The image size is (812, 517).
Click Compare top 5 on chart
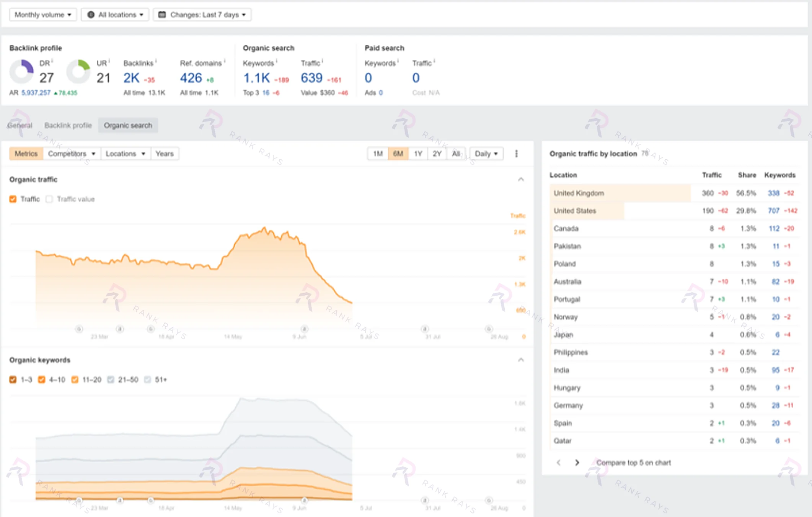point(634,463)
